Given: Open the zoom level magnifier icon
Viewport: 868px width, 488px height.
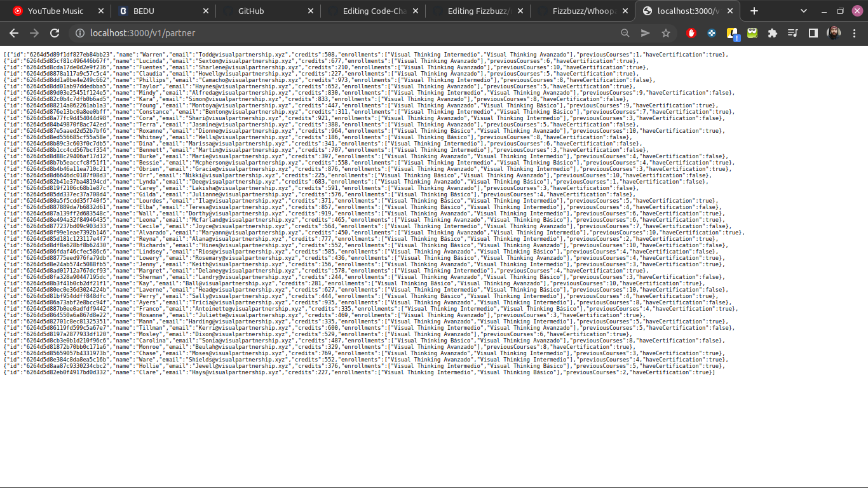Looking at the screenshot, I should point(625,33).
